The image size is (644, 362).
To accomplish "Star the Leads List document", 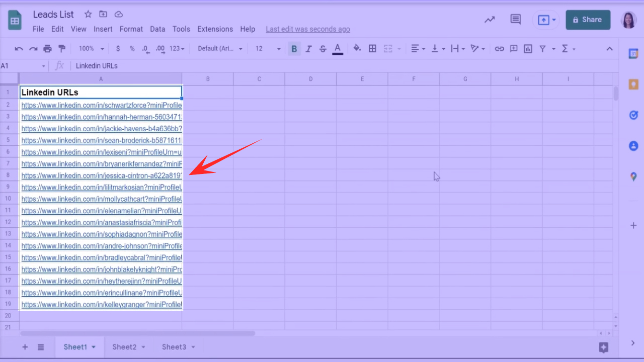I will 88,14.
